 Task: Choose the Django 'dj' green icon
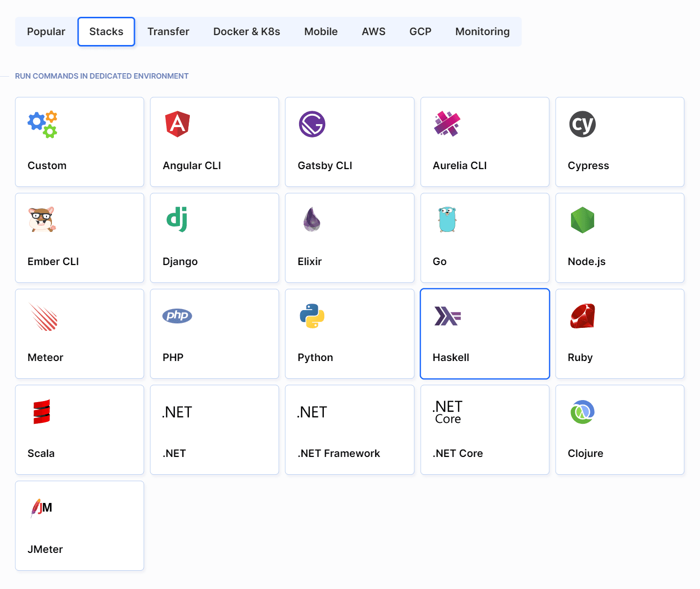[x=177, y=220]
